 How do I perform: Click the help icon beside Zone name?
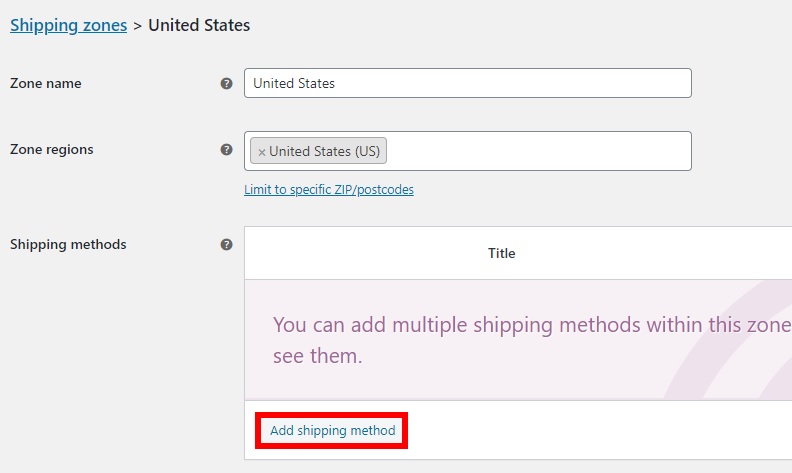point(227,84)
